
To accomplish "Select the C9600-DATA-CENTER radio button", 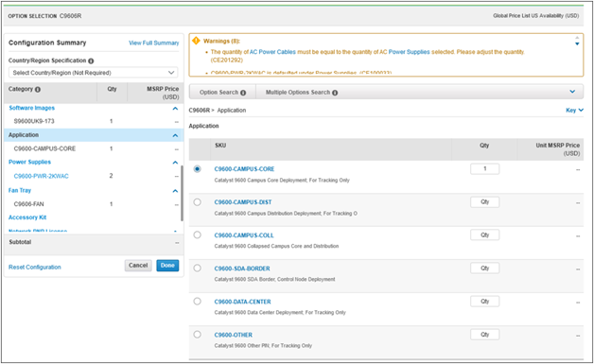I will (x=197, y=301).
